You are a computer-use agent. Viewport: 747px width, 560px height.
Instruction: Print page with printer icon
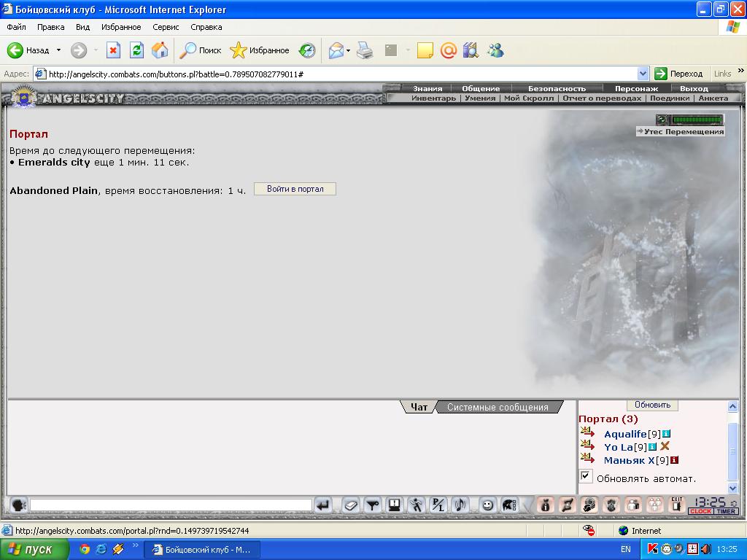(365, 50)
